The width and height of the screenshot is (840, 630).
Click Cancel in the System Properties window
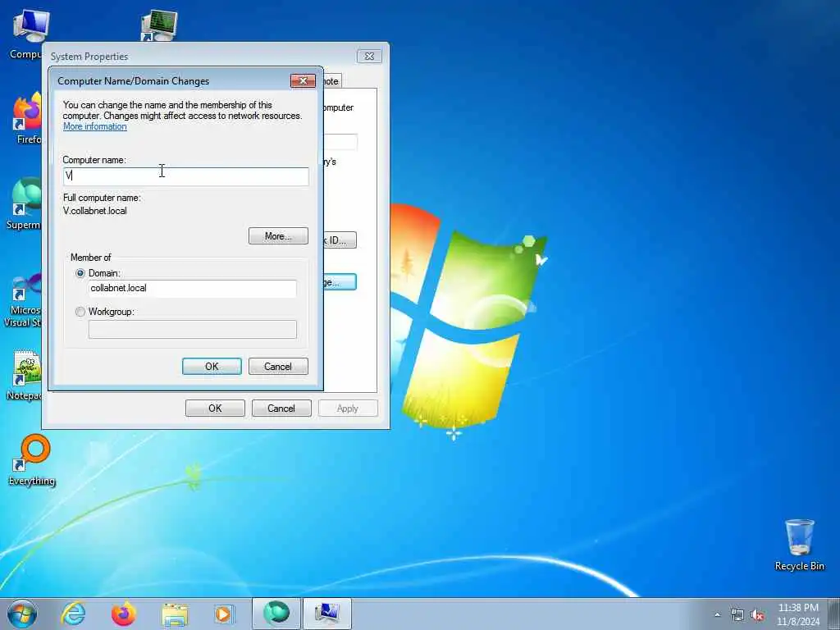point(281,409)
